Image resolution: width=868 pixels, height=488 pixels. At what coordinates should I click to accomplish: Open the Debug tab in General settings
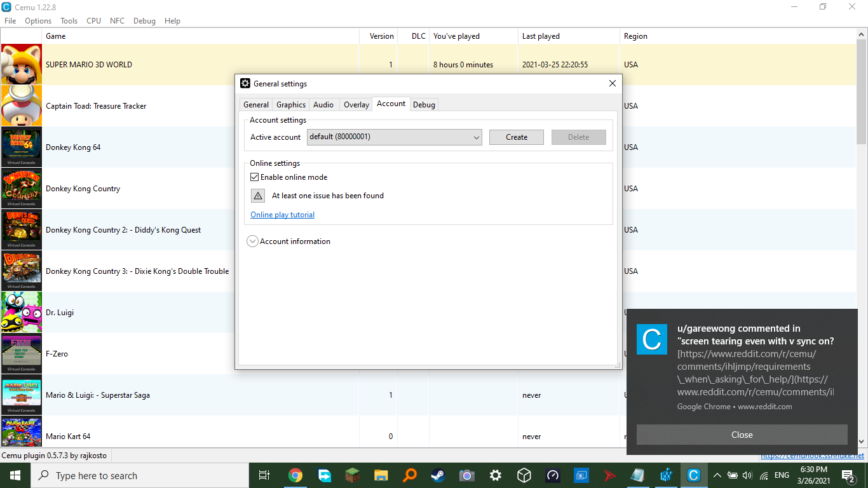tap(424, 105)
